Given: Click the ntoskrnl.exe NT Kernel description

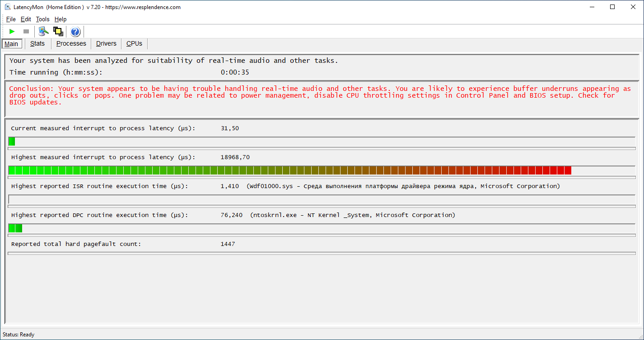Looking at the screenshot, I should click(353, 215).
